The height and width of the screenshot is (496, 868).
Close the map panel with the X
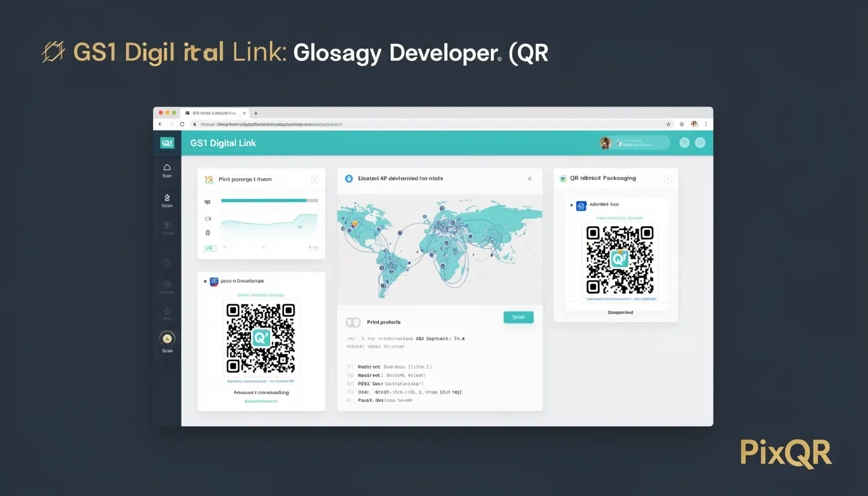tap(530, 179)
